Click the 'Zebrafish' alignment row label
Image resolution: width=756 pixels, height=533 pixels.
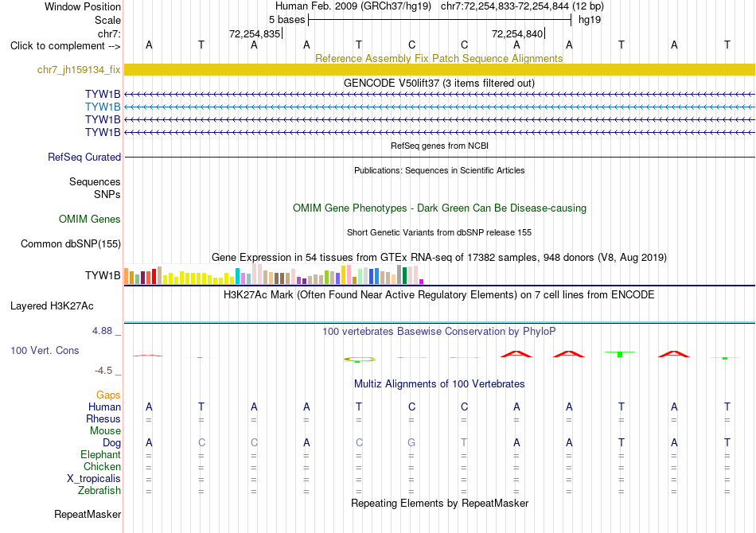(99, 490)
